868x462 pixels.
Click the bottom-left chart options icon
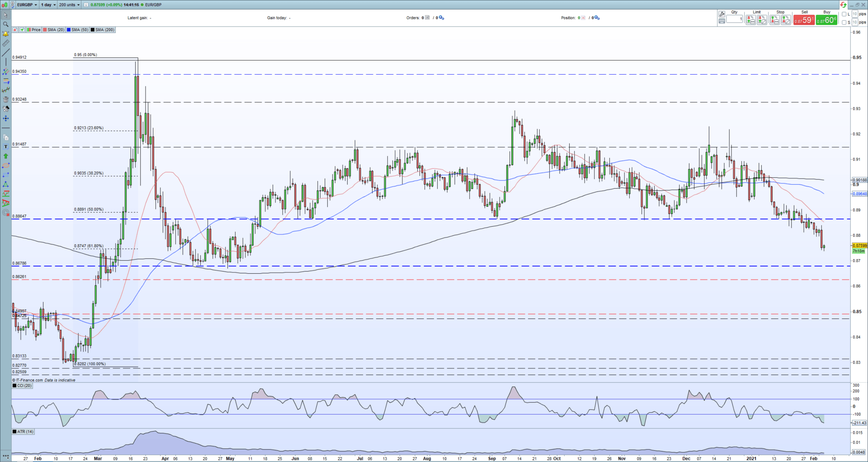click(5, 457)
